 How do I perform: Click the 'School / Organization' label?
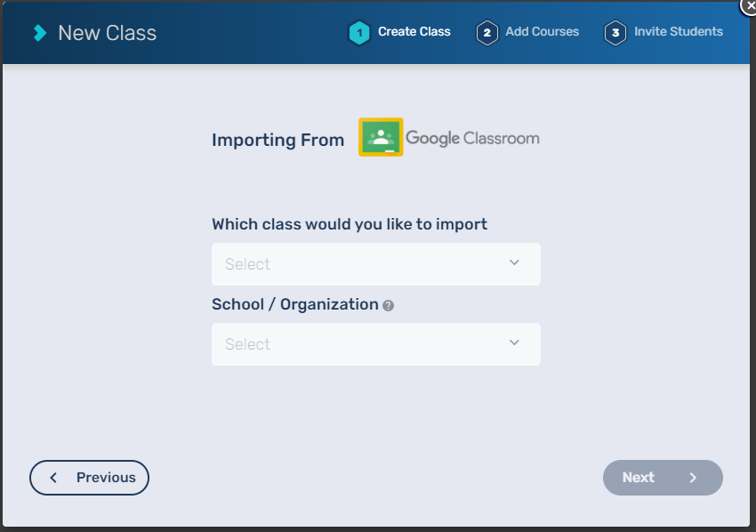[x=295, y=304]
